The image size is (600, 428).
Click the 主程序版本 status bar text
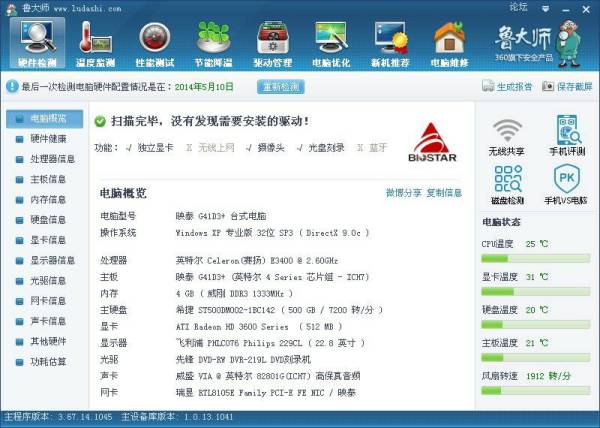(58, 417)
